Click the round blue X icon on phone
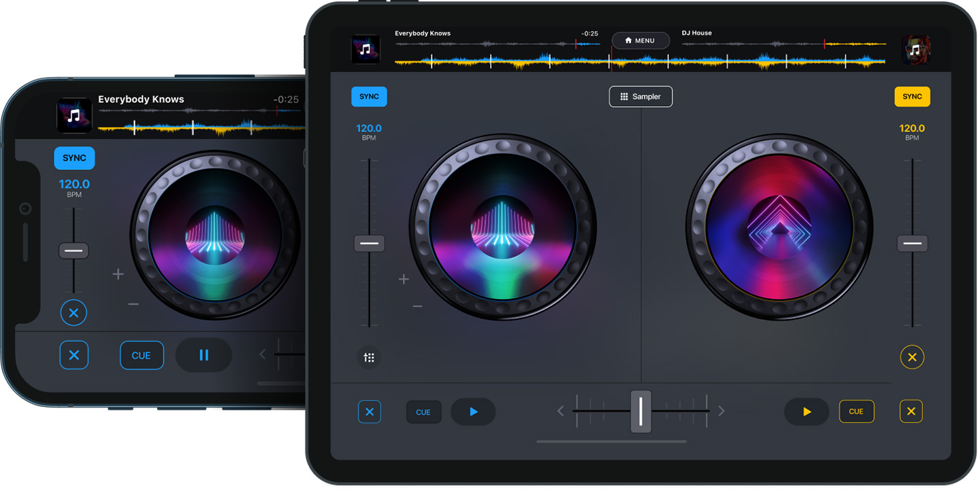 click(x=73, y=313)
